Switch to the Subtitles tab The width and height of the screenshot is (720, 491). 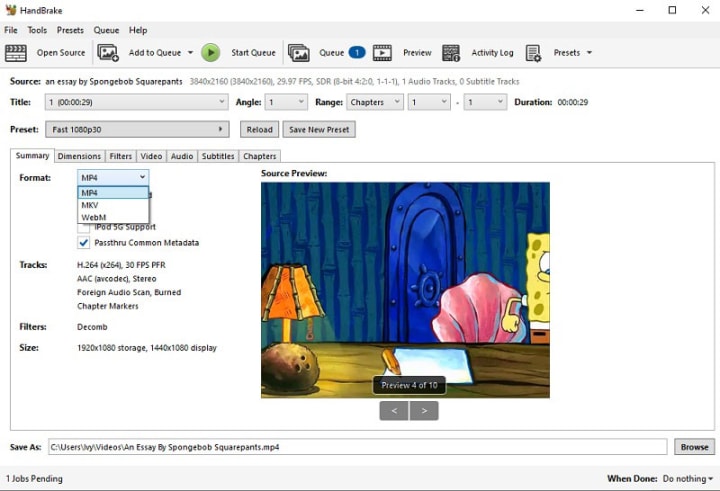click(x=218, y=156)
